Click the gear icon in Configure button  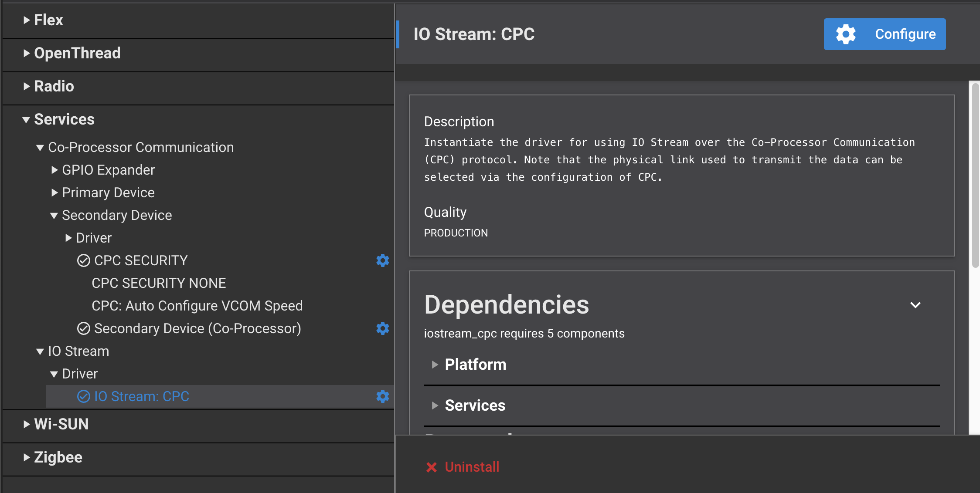[846, 34]
